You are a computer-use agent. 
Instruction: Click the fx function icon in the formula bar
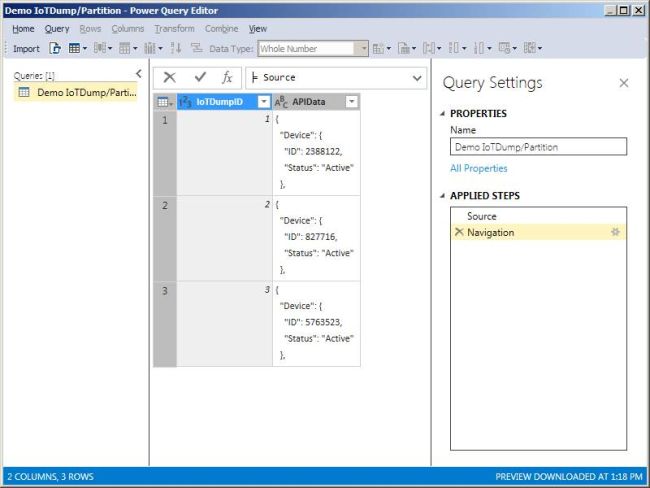[x=227, y=77]
